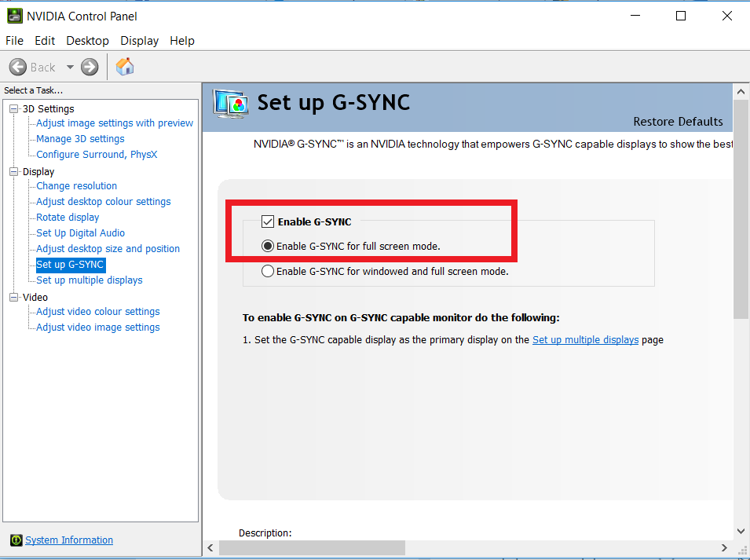Open Adjust image settings with preview
750x560 pixels.
(x=115, y=123)
